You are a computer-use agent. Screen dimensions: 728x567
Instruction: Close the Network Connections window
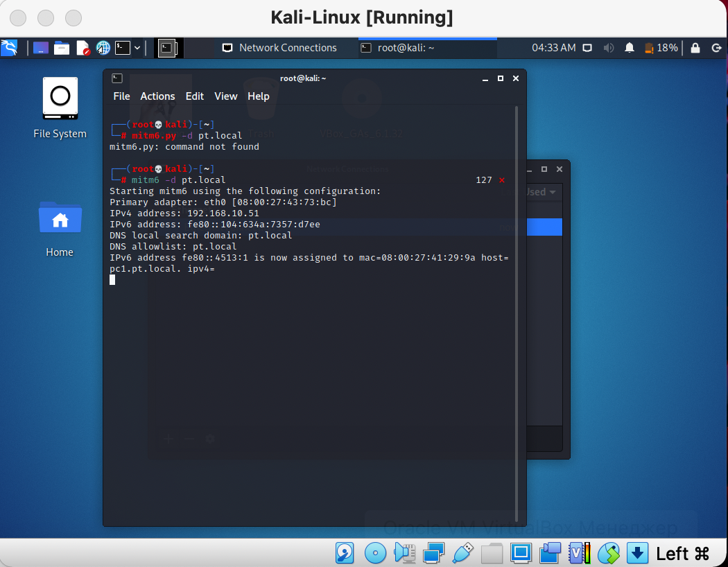coord(560,169)
